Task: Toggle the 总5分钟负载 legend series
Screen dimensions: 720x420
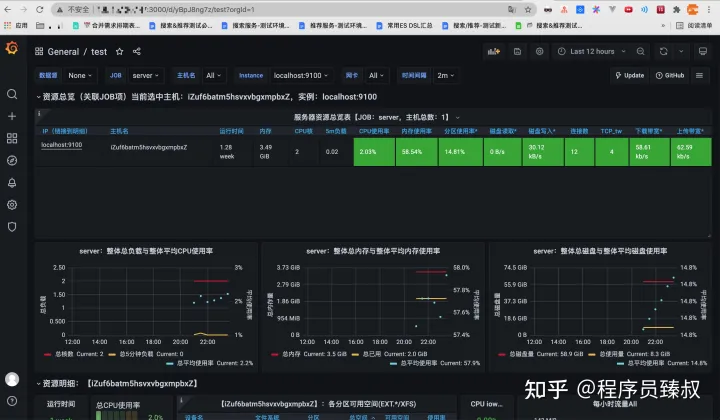Action: tap(136, 354)
